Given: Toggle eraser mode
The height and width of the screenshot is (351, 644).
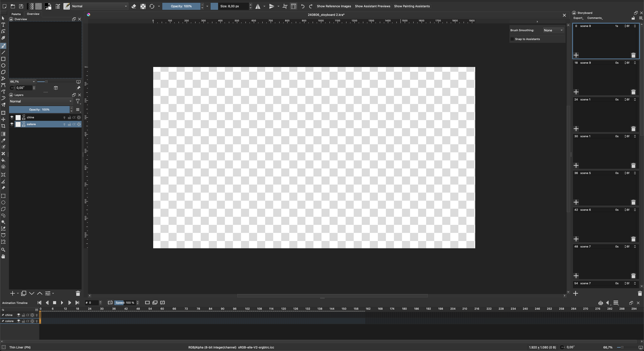Looking at the screenshot, I should pos(134,6).
